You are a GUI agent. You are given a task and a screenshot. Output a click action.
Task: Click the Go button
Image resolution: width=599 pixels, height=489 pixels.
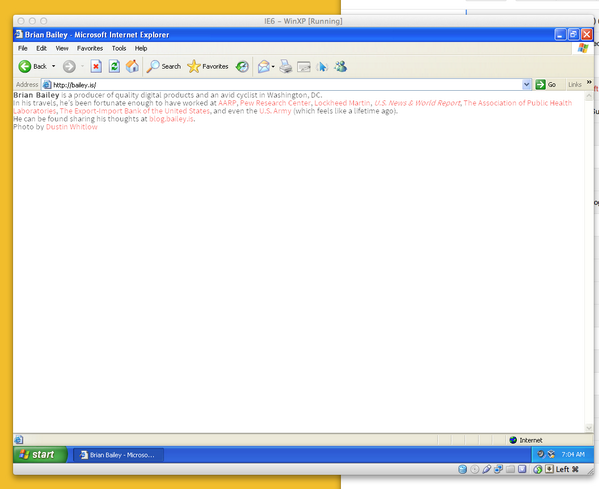(x=546, y=84)
